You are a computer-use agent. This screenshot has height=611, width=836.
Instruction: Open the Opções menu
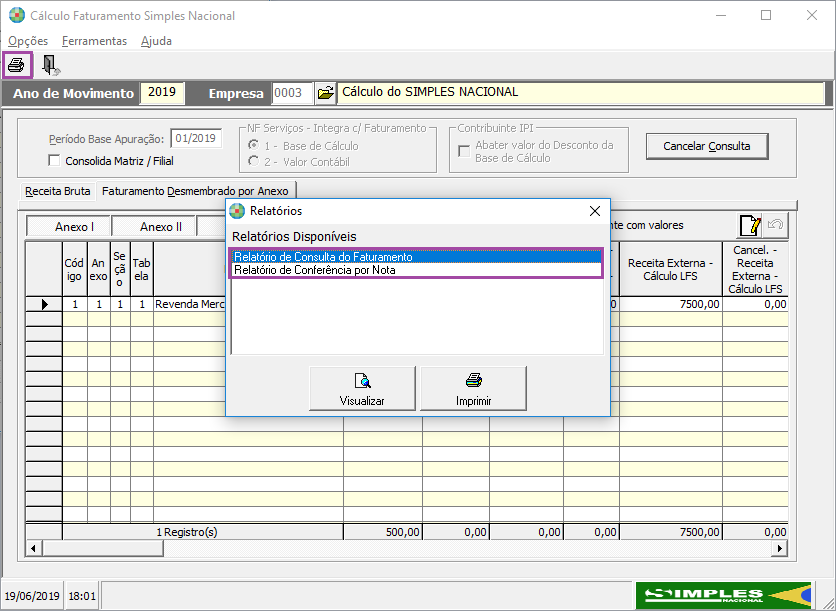click(x=28, y=41)
